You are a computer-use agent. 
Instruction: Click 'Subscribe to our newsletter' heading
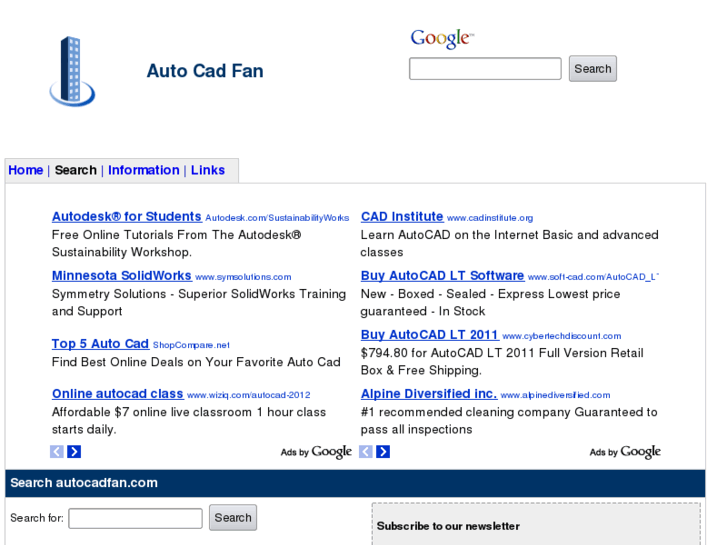coord(448,526)
